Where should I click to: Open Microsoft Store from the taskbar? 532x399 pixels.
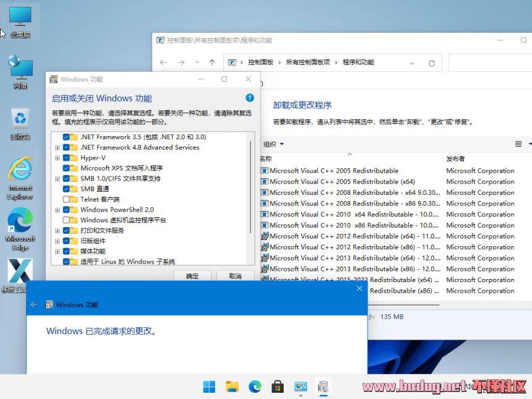click(278, 387)
